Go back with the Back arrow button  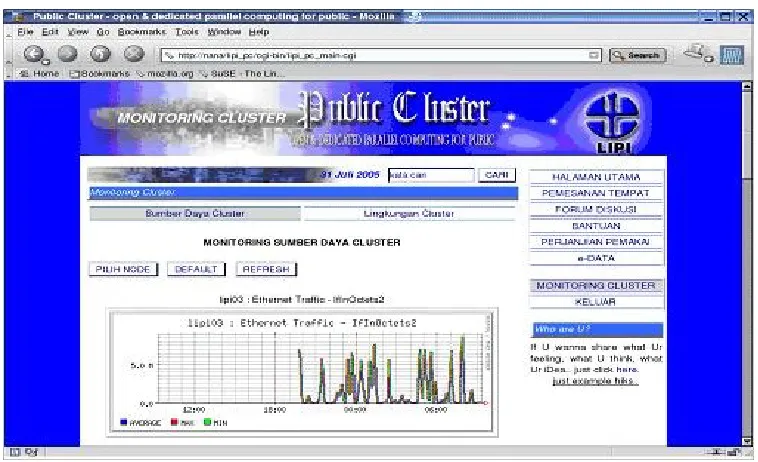click(x=34, y=54)
